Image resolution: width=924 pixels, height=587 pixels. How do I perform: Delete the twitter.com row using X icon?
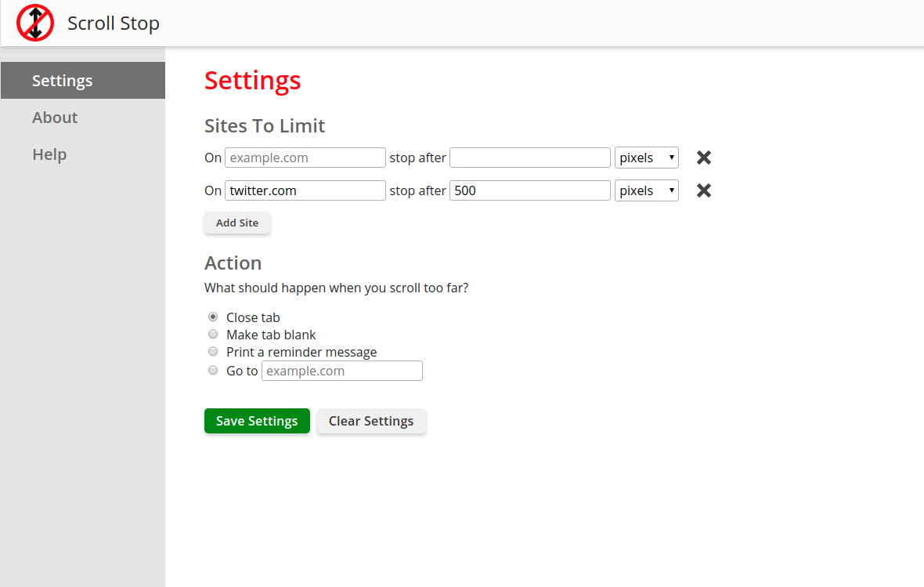(x=704, y=190)
